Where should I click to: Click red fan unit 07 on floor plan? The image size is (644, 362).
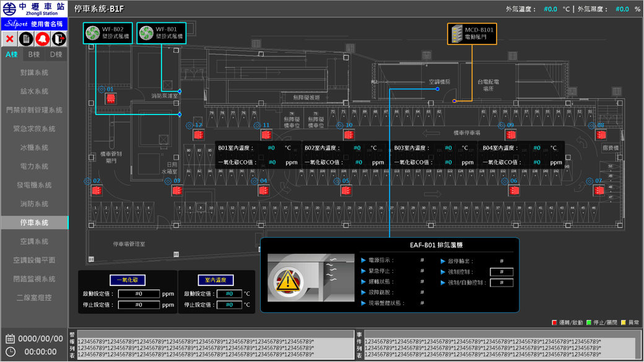pyautogui.click(x=599, y=191)
